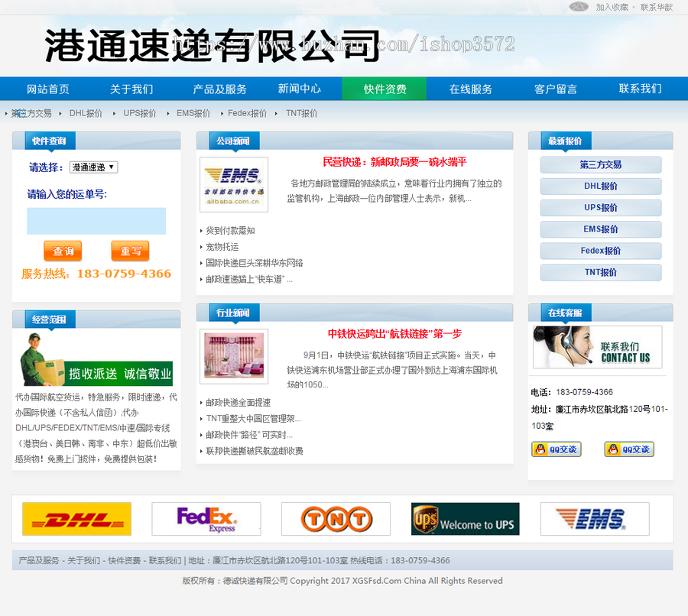Open the EMS news article thumbnail

coord(232,183)
